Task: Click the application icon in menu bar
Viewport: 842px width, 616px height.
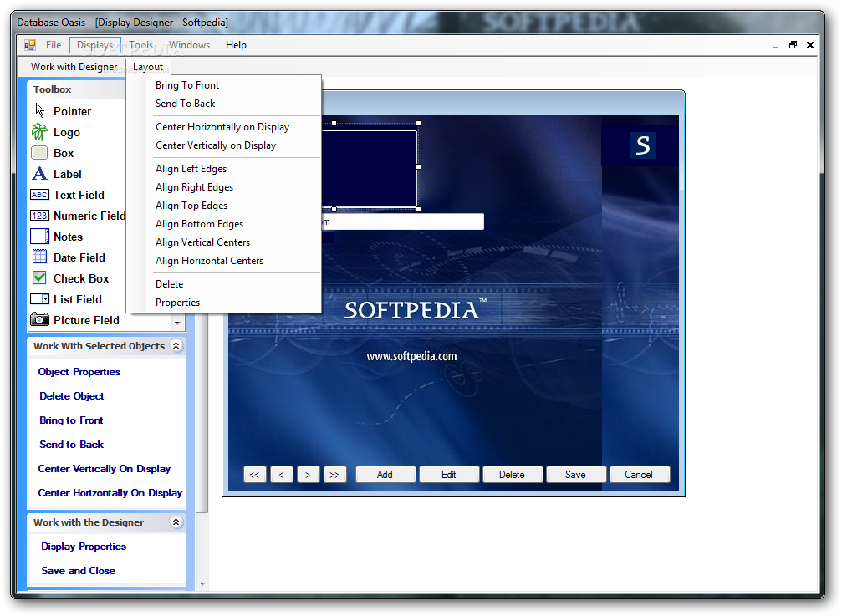Action: (30, 45)
